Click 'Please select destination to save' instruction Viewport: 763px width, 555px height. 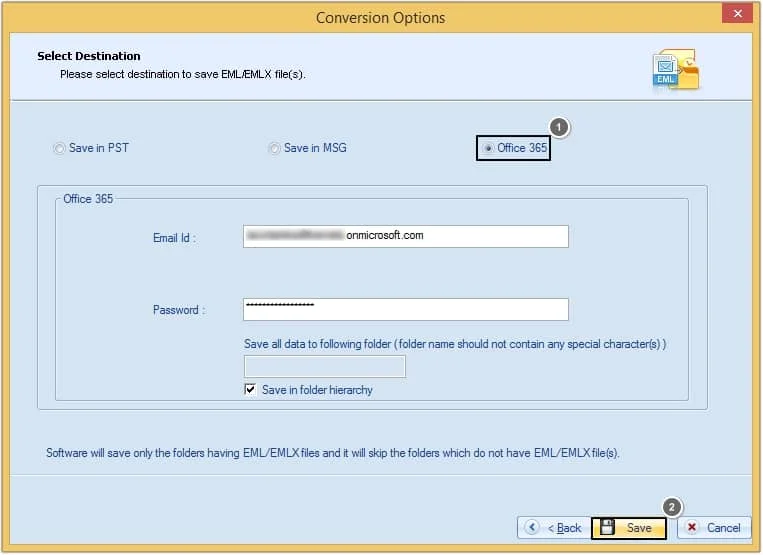(x=182, y=74)
